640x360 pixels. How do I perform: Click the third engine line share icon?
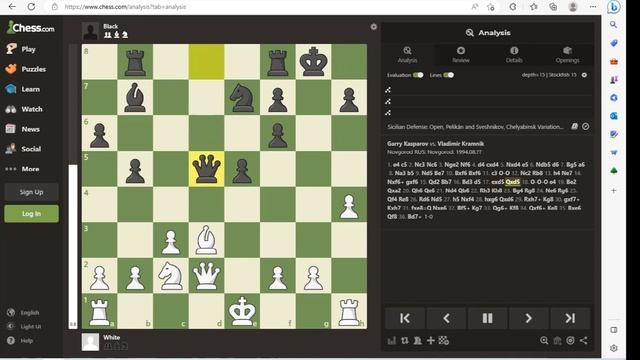tap(388, 113)
